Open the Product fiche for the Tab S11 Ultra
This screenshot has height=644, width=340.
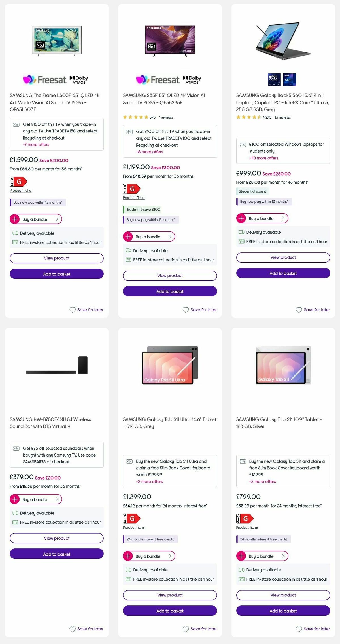tap(133, 527)
